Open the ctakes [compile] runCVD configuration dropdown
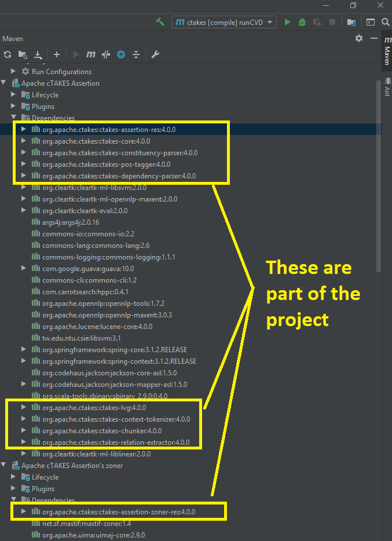The width and height of the screenshot is (392, 541). 224,23
